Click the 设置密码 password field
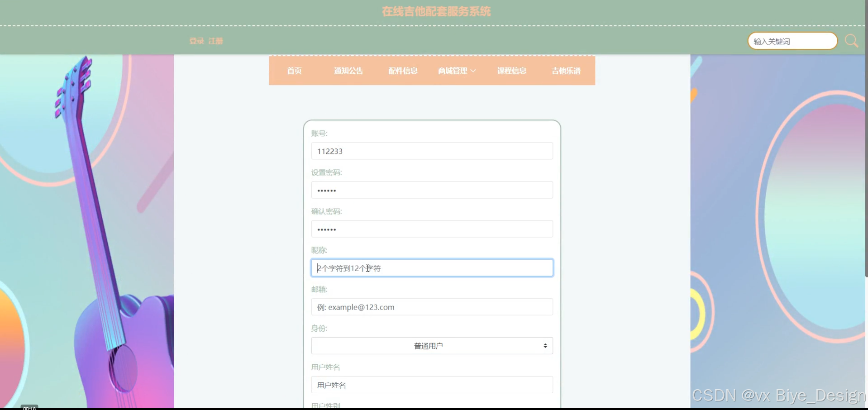 432,190
